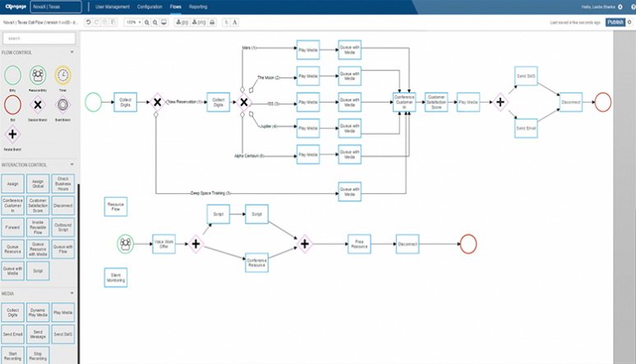The height and width of the screenshot is (364, 636).
Task: Pick the Entry circle in the Flow Control palette
Action: tap(12, 75)
